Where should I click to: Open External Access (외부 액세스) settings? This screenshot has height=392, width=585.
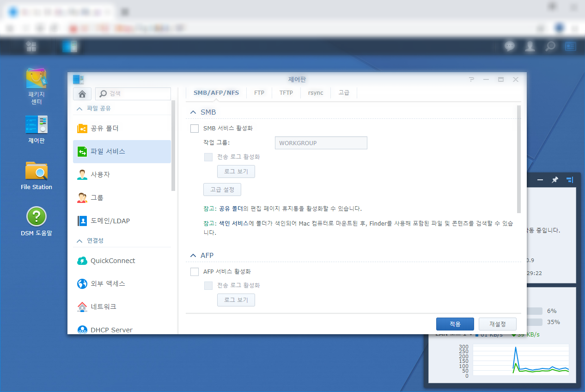coord(122,284)
